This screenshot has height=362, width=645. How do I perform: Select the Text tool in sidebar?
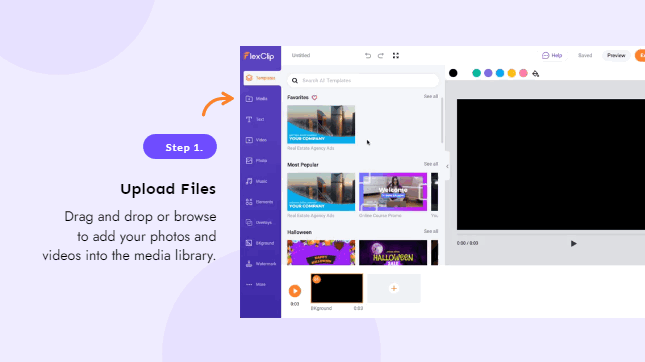click(256, 119)
